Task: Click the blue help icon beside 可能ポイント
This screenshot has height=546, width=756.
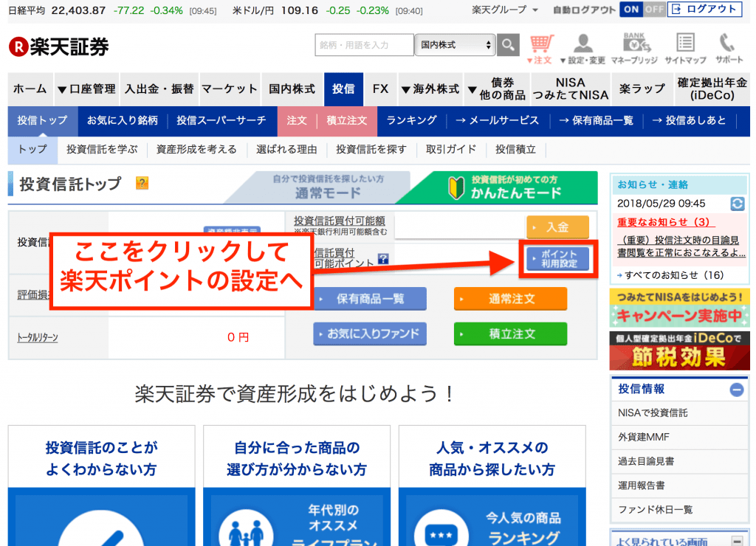Action: pos(383,259)
